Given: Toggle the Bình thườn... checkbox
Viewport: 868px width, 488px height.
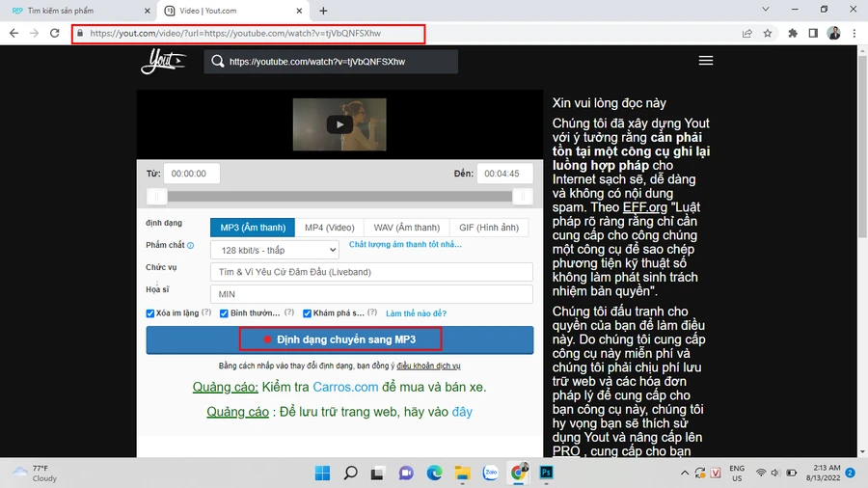Looking at the screenshot, I should 224,313.
